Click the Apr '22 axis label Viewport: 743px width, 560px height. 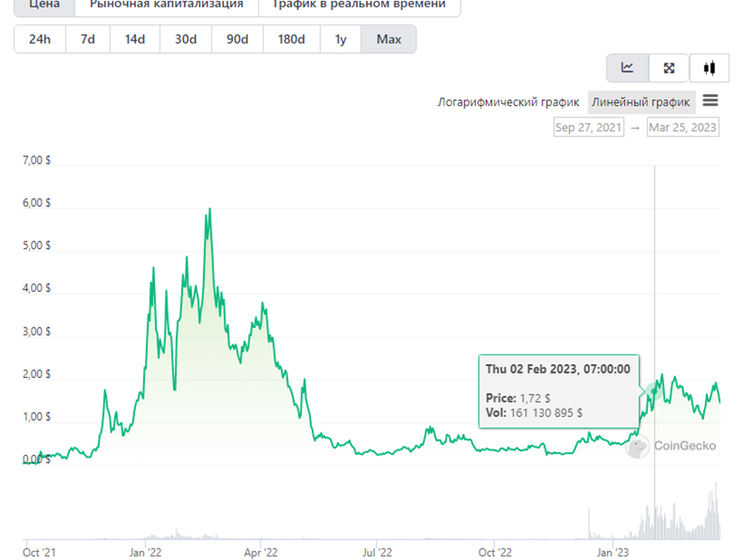261,553
